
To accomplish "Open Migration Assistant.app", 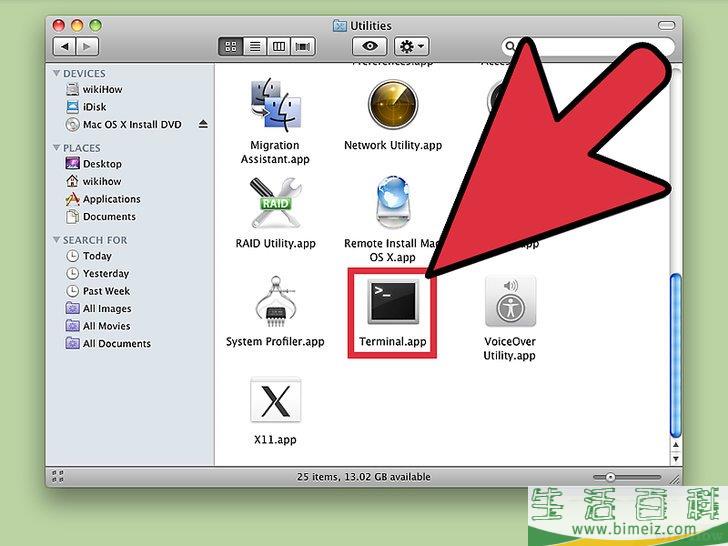I will tap(275, 107).
